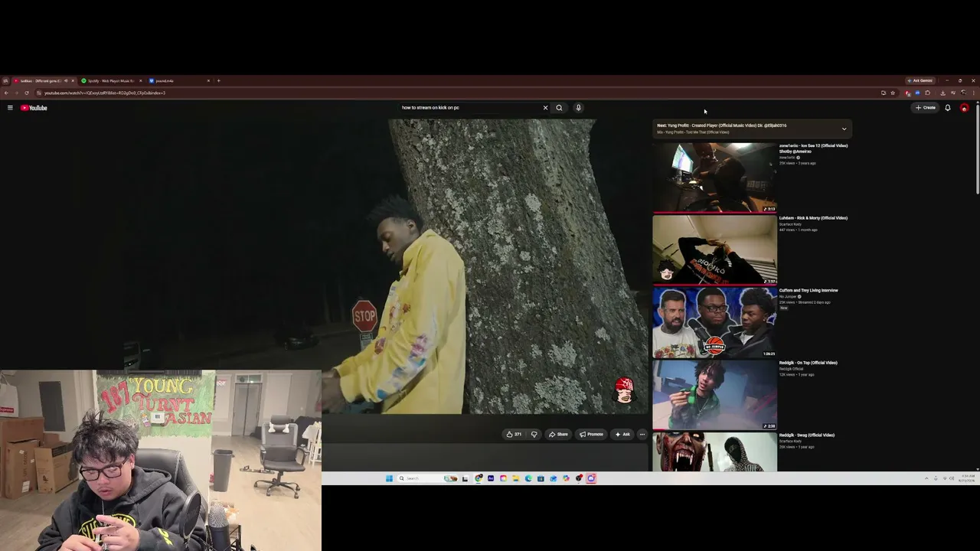
Task: Open the browser extensions puzzle icon
Action: click(x=928, y=93)
